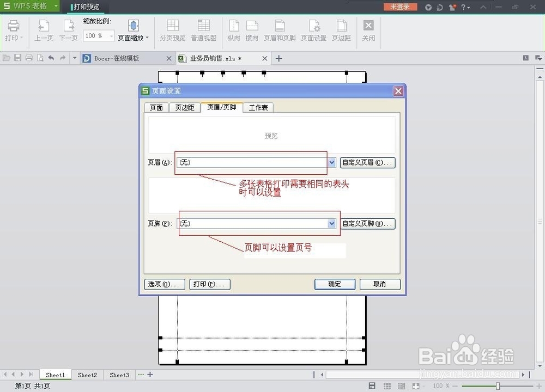545x392 pixels.
Task: Click the zoom out minus in status bar
Action: pyautogui.click(x=455, y=386)
